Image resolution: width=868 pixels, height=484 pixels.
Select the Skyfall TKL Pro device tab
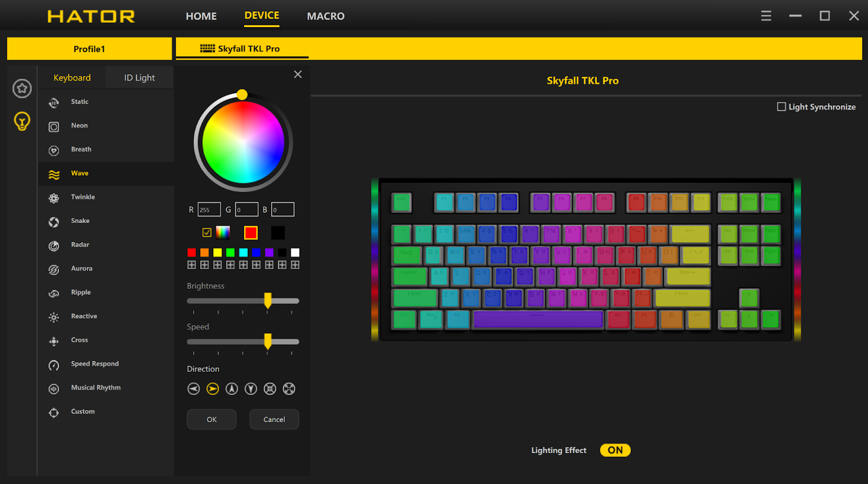point(242,49)
